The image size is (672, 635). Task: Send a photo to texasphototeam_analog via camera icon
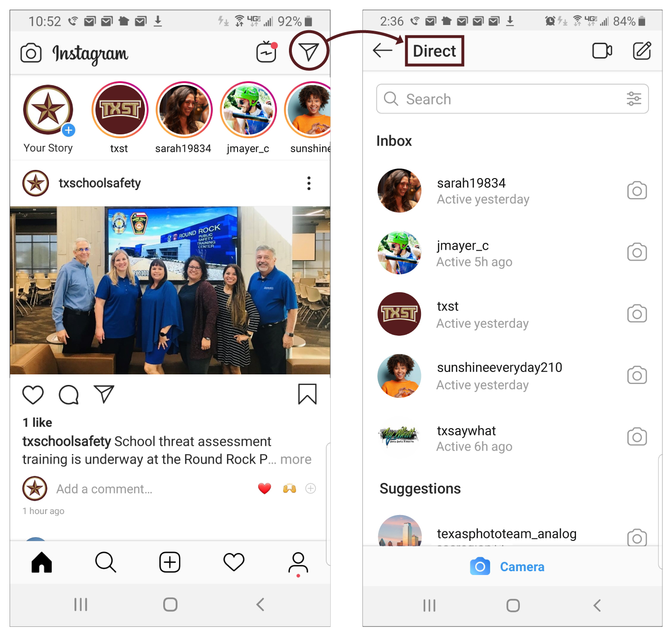[x=637, y=537]
